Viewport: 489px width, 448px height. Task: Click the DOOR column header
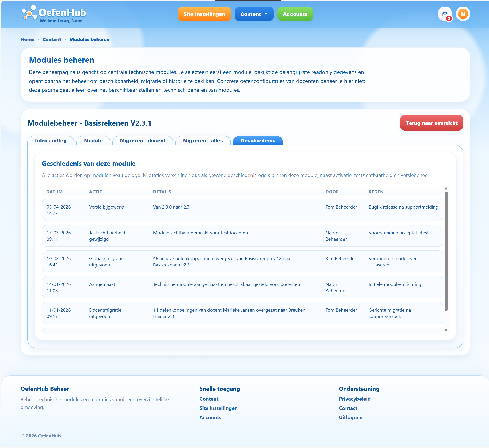point(332,192)
